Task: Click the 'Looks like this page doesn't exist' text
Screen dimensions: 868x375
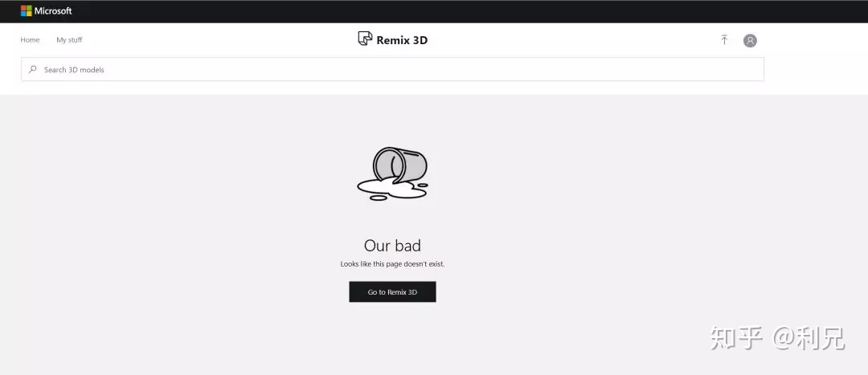Action: tap(392, 264)
